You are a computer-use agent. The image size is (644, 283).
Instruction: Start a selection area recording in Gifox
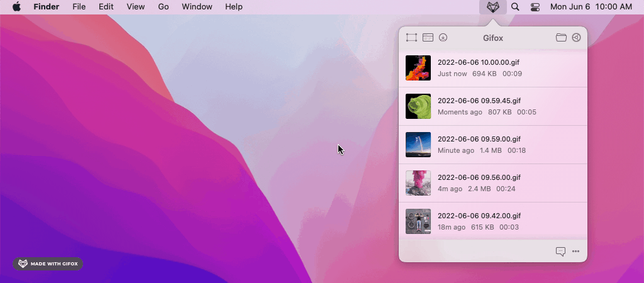[x=411, y=38]
